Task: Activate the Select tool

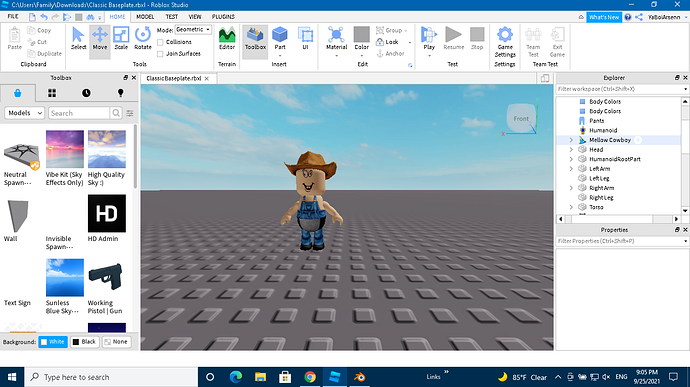Action: (x=78, y=38)
